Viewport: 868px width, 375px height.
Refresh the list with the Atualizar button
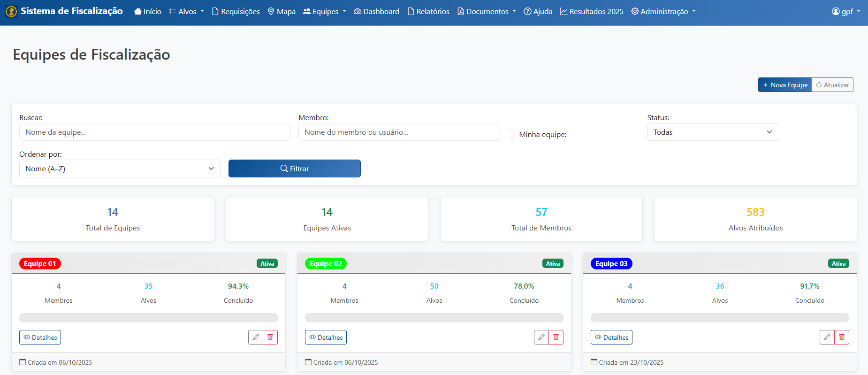[832, 85]
